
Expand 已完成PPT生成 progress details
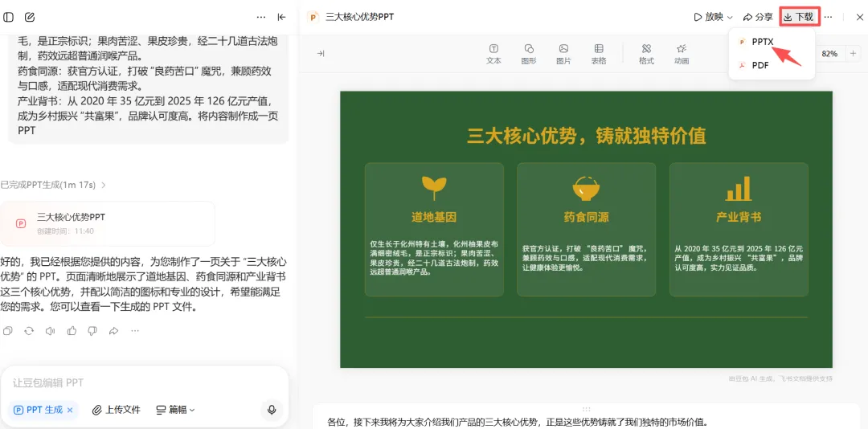coord(53,184)
